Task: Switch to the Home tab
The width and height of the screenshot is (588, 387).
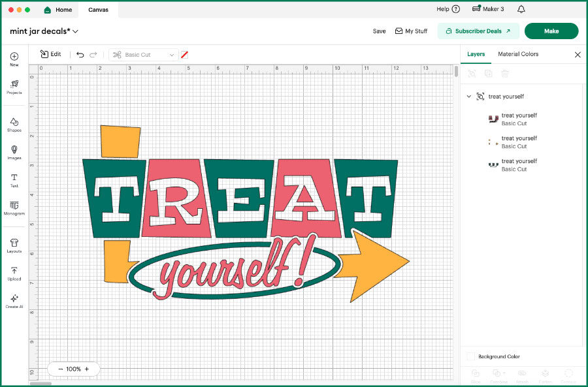Action: click(58, 10)
